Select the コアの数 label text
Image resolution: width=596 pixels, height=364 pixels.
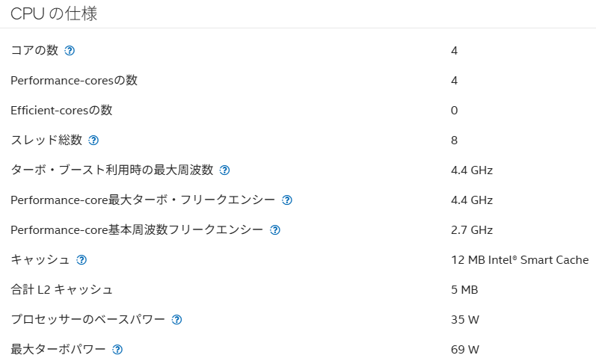pos(34,50)
